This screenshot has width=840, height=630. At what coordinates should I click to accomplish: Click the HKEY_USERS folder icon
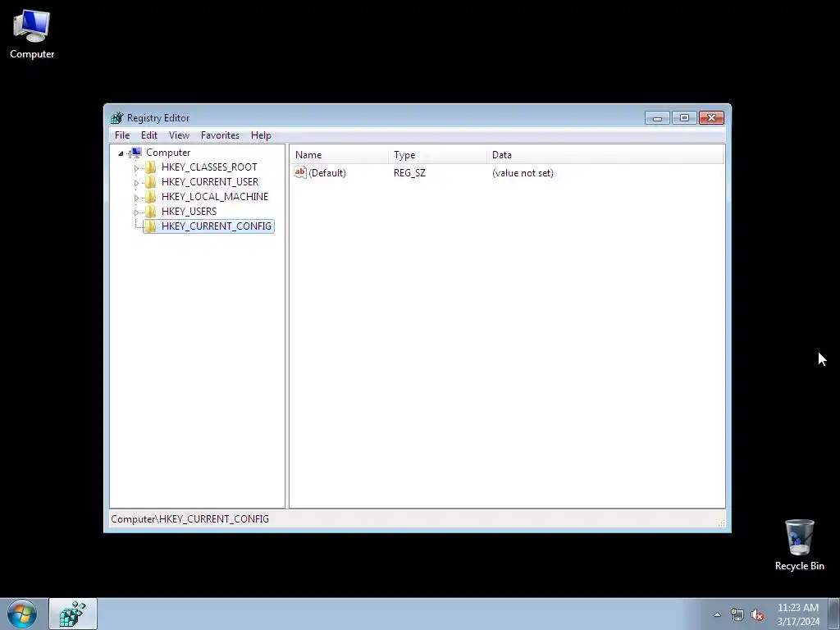coord(151,212)
